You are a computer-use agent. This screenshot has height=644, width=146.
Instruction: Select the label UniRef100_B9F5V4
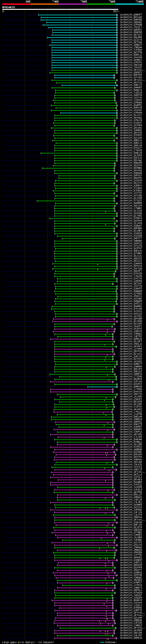131,75
